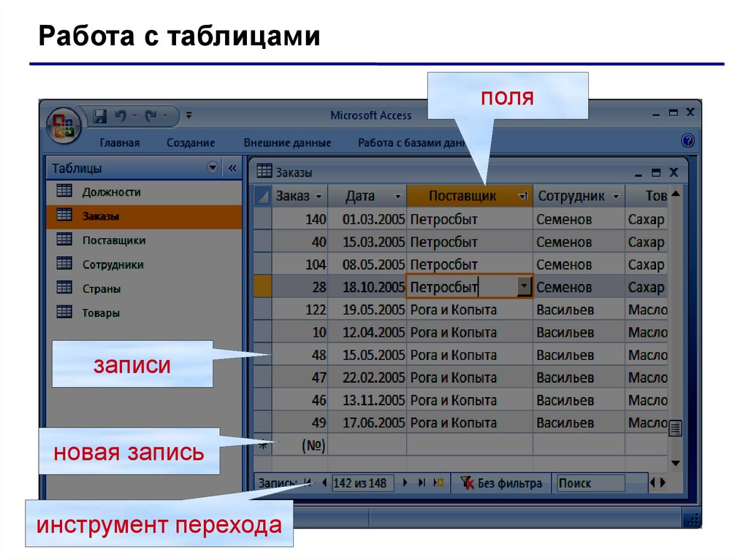The width and height of the screenshot is (748, 560).
Task: Open the Поставщик column filter dropdown
Action: [523, 196]
